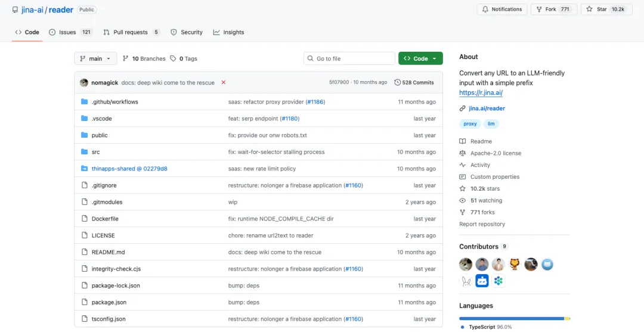Star the reader repository
Screen dimensions: 644x332
(605, 10)
